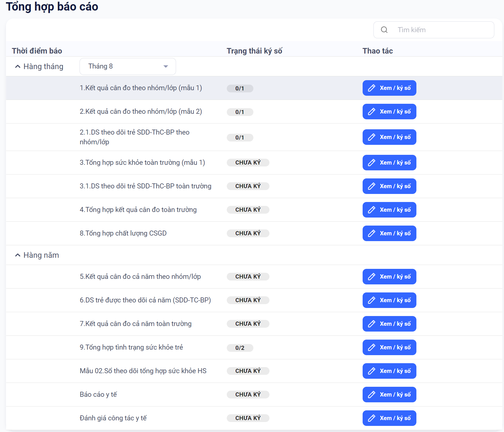The width and height of the screenshot is (504, 432).
Task: Open the Tháng 8 month dropdown
Action: 128,66
